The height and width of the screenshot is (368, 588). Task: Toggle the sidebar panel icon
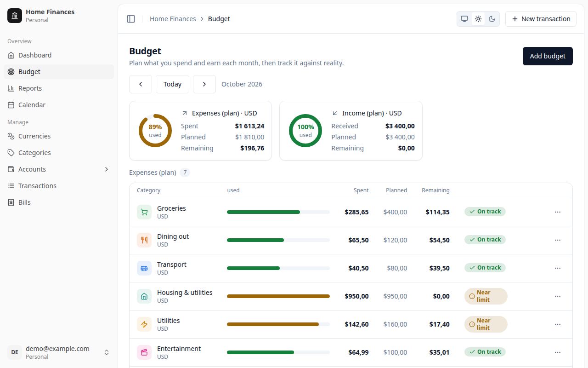(x=131, y=19)
